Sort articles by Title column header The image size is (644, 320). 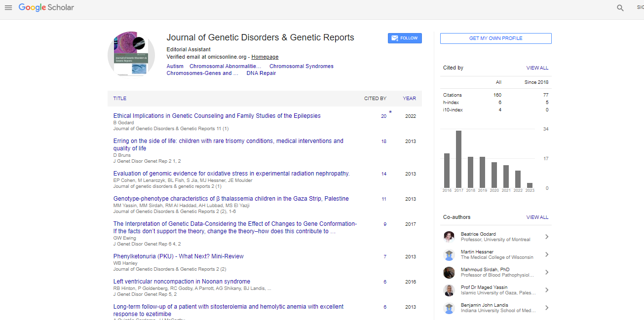coord(120,99)
